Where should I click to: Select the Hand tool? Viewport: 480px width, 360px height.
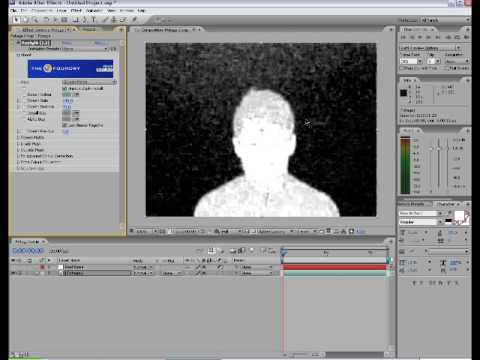click(25, 20)
